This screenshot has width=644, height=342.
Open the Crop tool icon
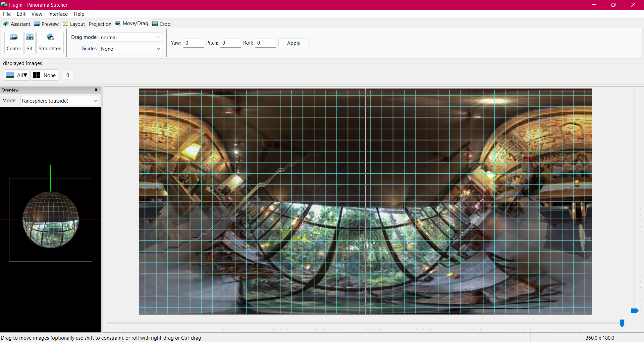155,24
